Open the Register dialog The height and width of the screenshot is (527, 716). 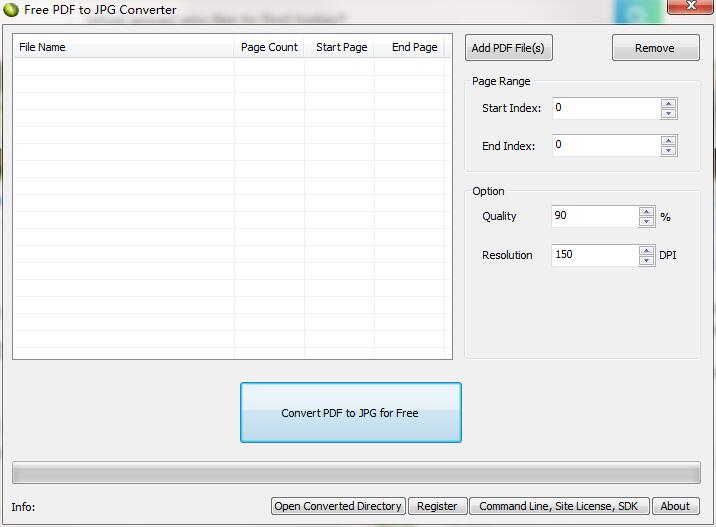437,506
